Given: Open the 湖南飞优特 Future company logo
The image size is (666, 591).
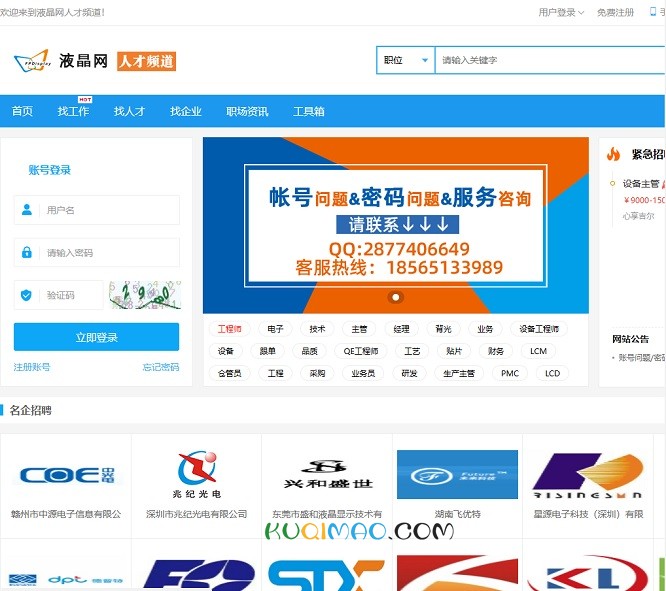Looking at the screenshot, I should [457, 474].
